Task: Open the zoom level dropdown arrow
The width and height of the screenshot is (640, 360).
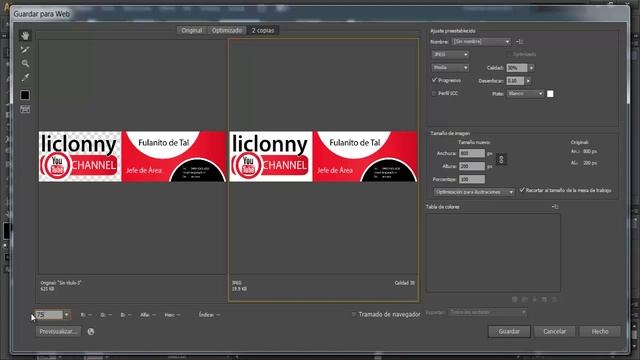Action: [67, 315]
